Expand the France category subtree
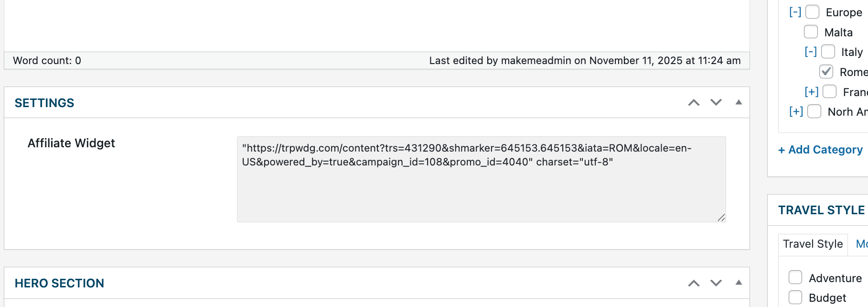This screenshot has height=307, width=868. point(811,92)
